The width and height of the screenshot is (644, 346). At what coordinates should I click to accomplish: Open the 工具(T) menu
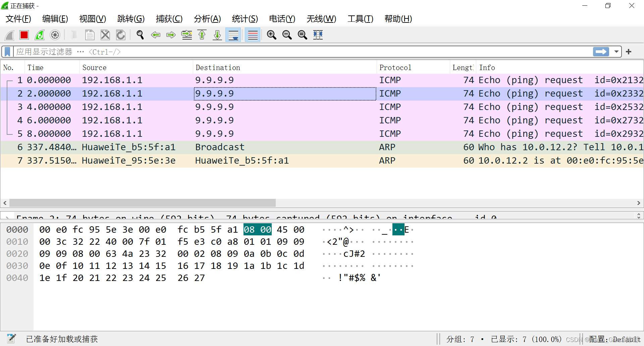[361, 19]
